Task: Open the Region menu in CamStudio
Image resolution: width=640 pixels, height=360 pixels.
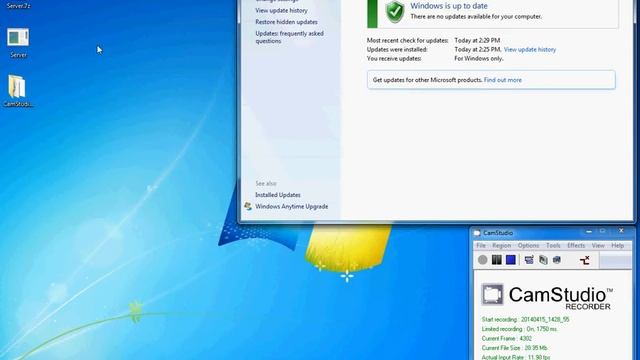Action: pos(502,245)
